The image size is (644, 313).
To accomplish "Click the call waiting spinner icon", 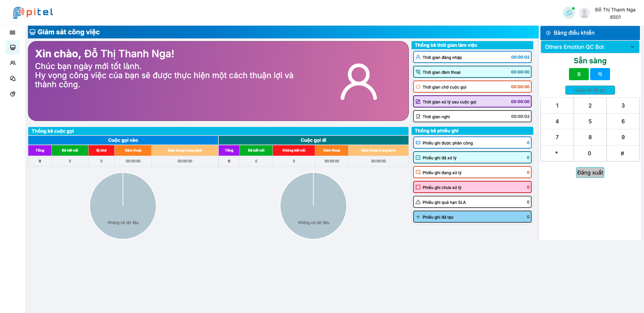I will 418,87.
